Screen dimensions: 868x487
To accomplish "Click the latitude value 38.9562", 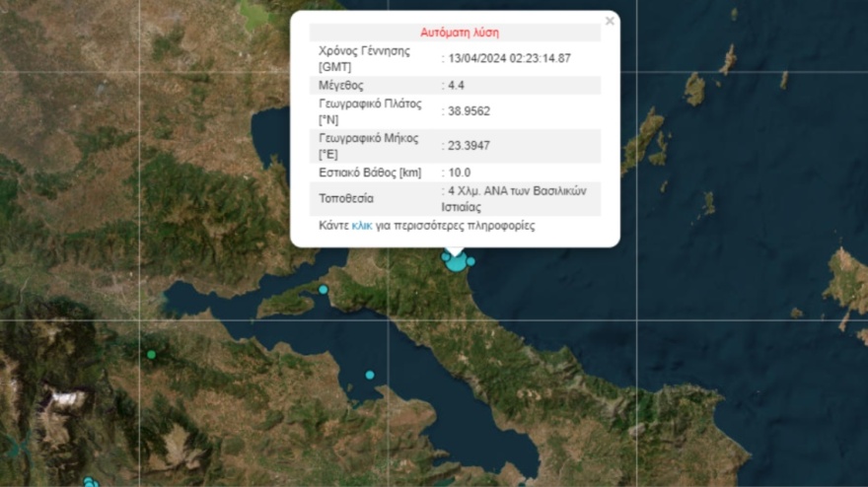I will (x=469, y=111).
